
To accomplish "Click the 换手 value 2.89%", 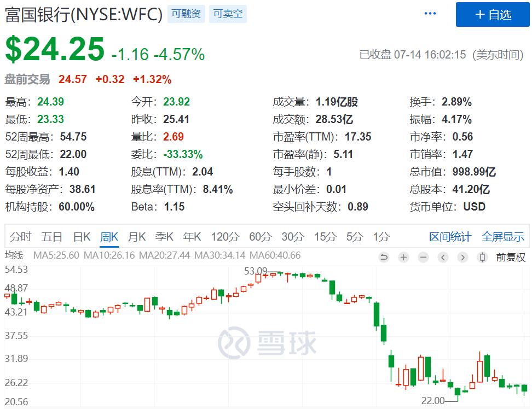I will [x=456, y=102].
